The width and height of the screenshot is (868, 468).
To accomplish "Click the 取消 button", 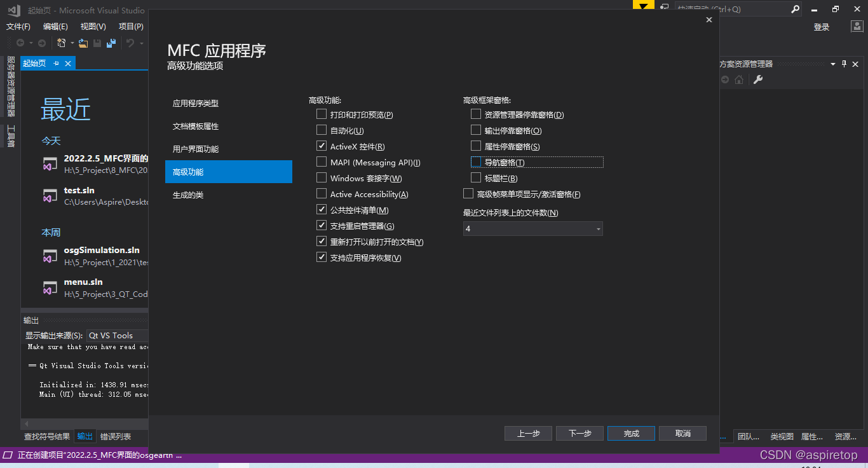I will click(x=682, y=433).
